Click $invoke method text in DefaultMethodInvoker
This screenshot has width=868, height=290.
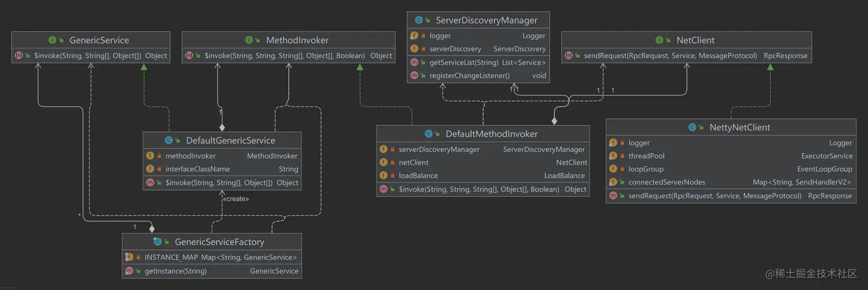click(479, 189)
